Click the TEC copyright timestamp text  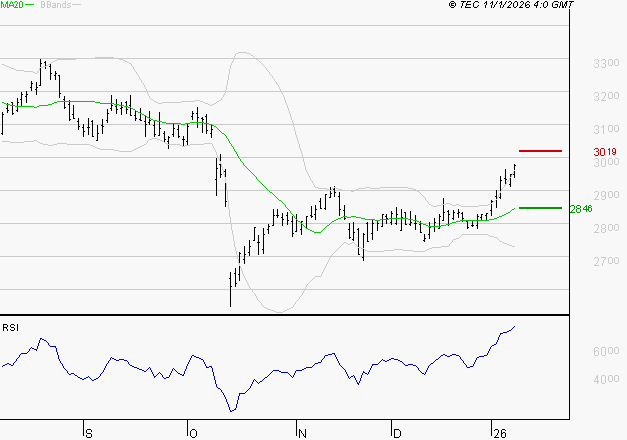coord(511,5)
